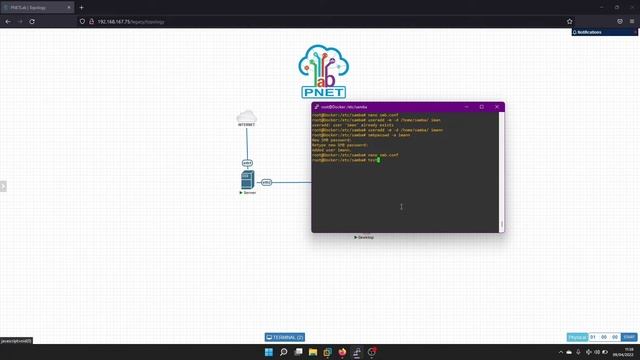
Task: Minimize the PuTTY terminal window
Action: pyautogui.click(x=467, y=107)
